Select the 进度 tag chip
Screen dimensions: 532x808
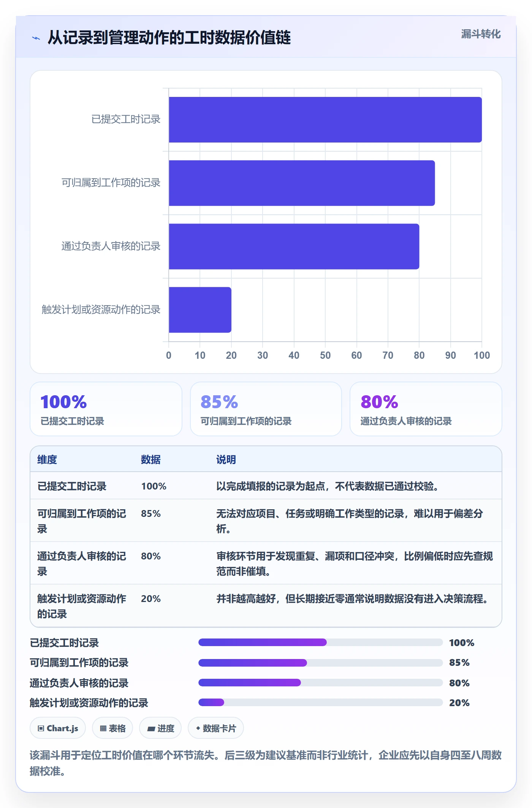pyautogui.click(x=160, y=728)
